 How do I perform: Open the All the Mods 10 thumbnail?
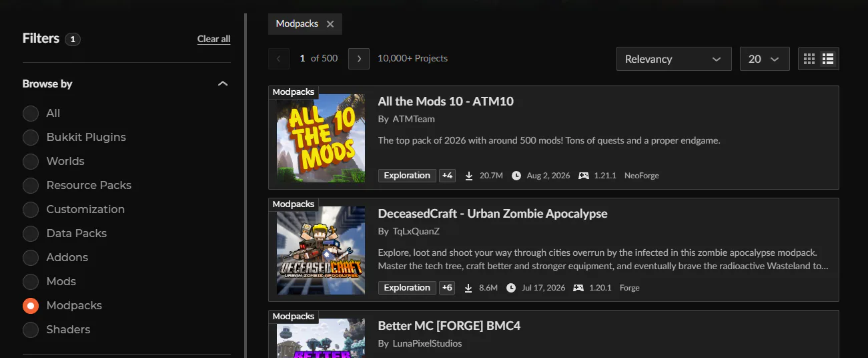(321, 138)
